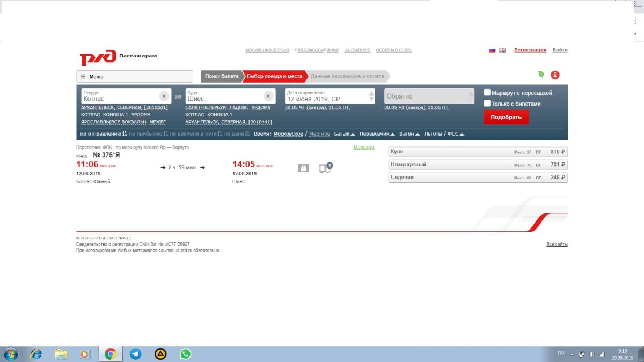Click the green leaf icon

point(541,75)
